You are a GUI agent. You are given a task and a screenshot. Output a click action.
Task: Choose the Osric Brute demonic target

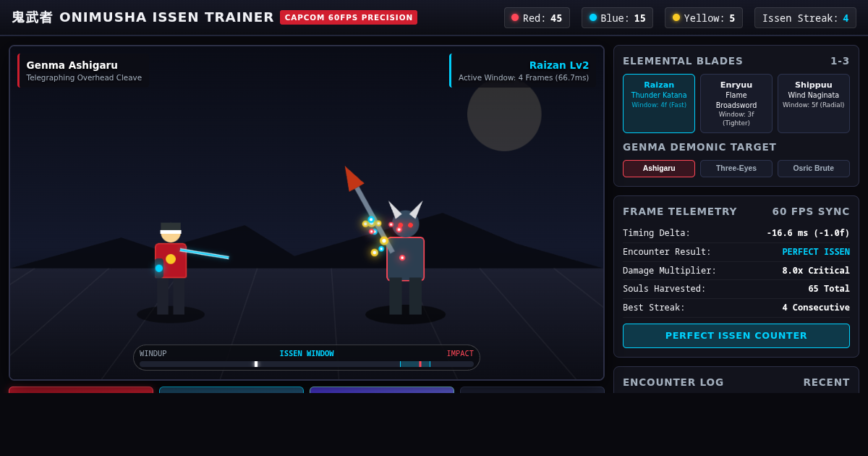click(814, 169)
